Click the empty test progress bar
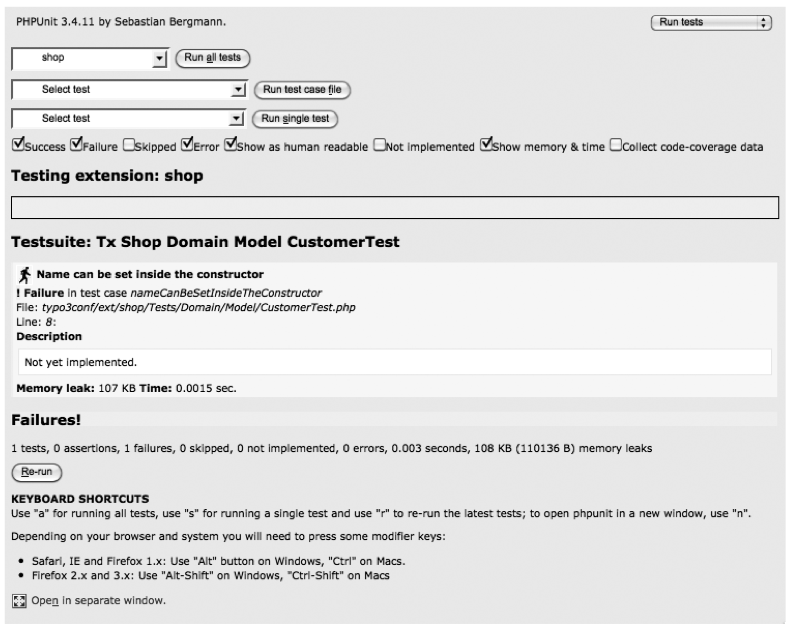Viewport: 793px width, 630px height. (x=394, y=208)
